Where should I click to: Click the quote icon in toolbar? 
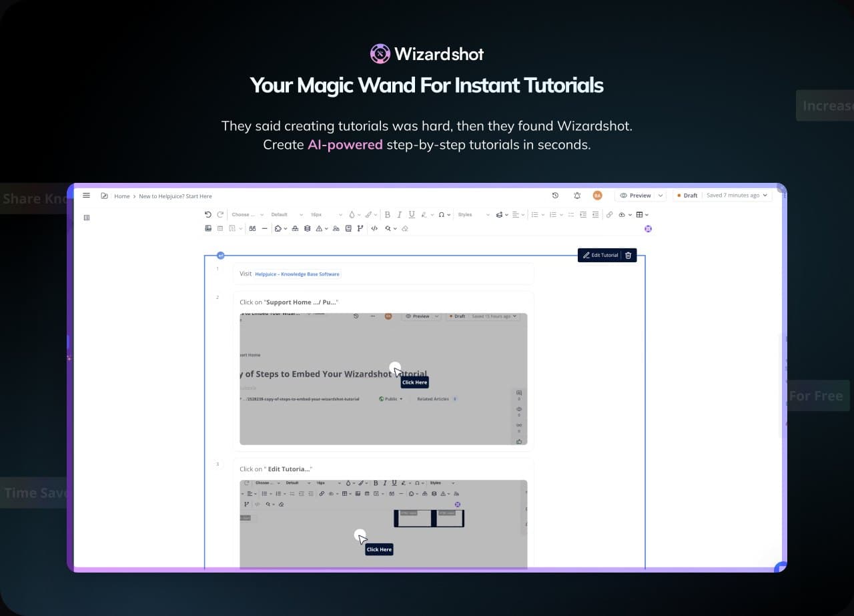[x=252, y=228]
